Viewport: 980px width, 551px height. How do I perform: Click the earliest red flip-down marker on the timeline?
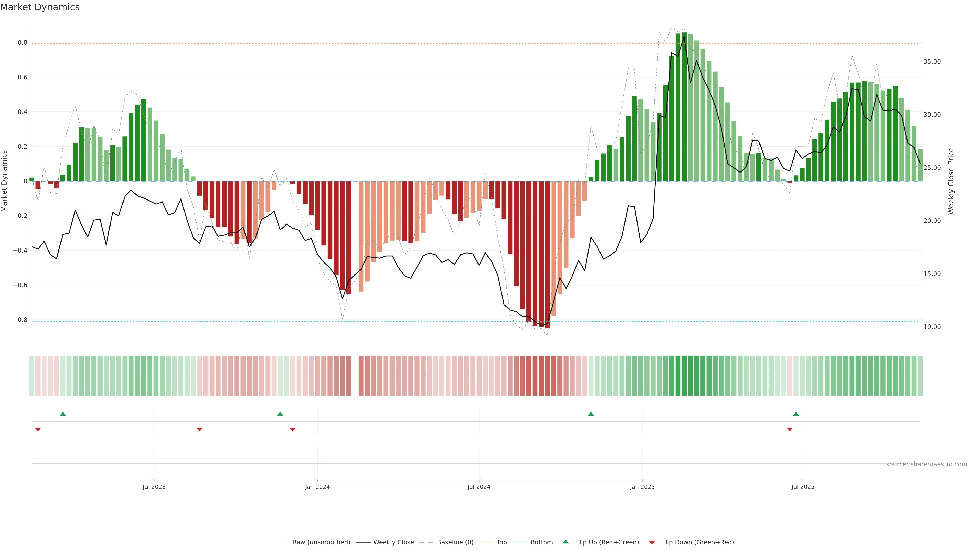pyautogui.click(x=38, y=429)
